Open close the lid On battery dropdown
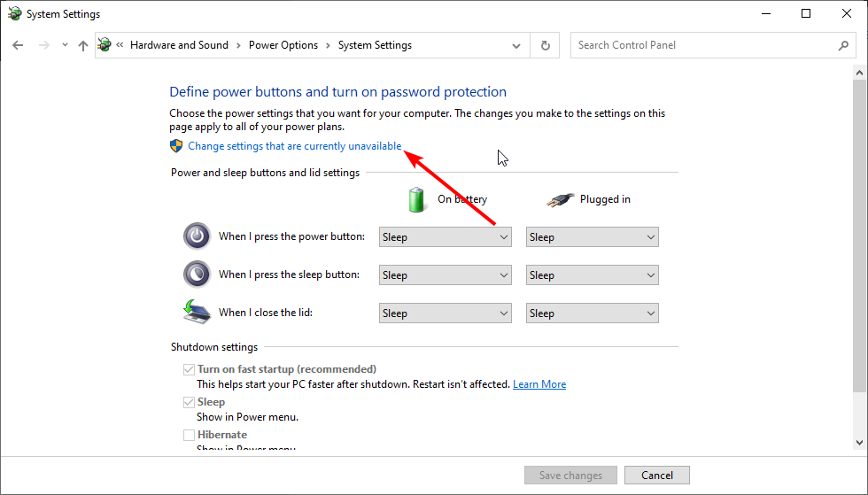This screenshot has height=495, width=868. coord(445,313)
